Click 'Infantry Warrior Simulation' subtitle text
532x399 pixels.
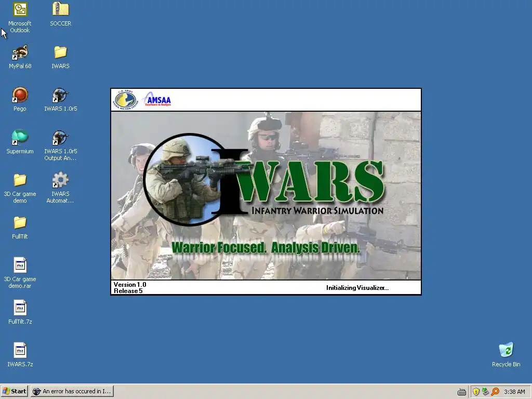[x=317, y=211]
